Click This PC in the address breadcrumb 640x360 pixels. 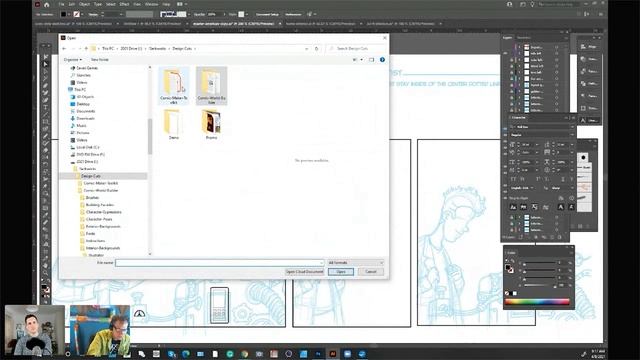[108, 49]
